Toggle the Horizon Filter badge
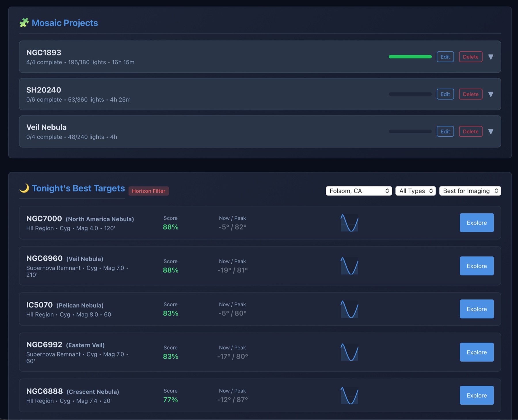The image size is (518, 420). point(149,191)
